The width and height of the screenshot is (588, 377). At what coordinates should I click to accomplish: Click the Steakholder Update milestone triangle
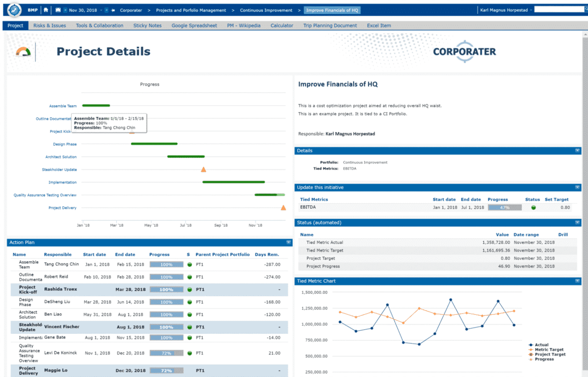coord(204,169)
